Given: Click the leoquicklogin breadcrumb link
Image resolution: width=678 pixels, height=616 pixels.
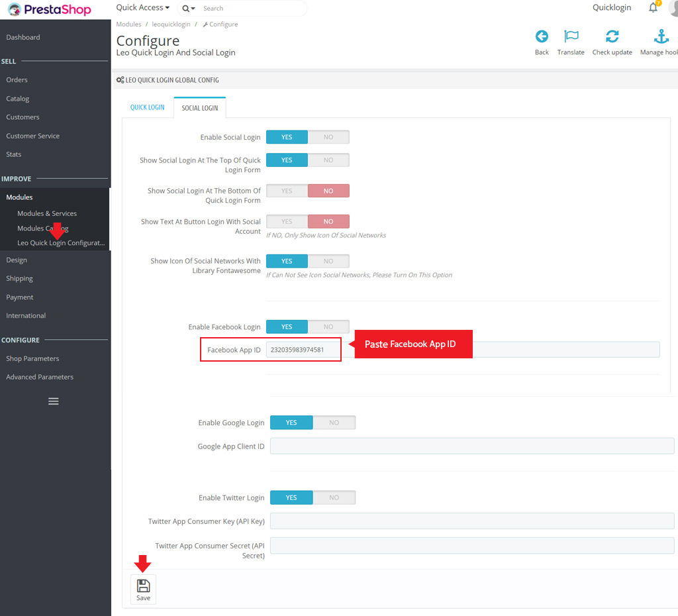Looking at the screenshot, I should (x=171, y=25).
